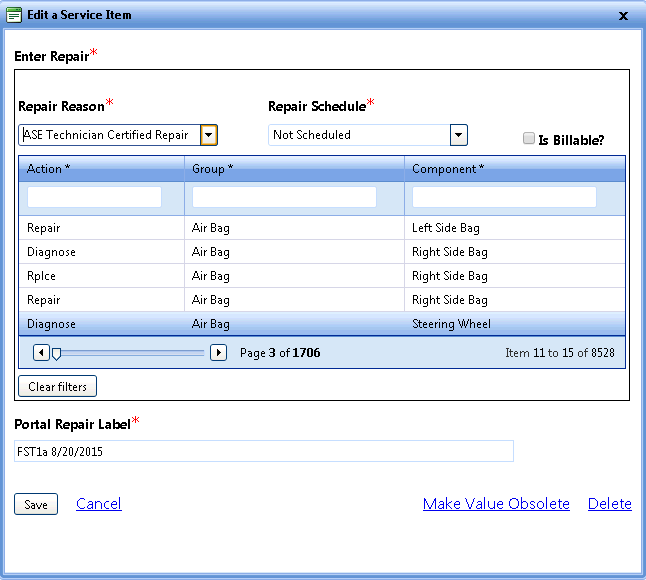Click the Steering Wheel component cell
This screenshot has width=646, height=580.
[515, 324]
